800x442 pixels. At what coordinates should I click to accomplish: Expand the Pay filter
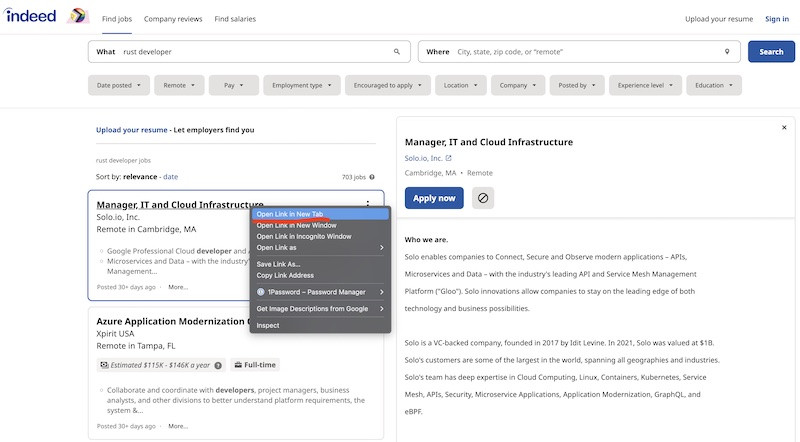(234, 85)
